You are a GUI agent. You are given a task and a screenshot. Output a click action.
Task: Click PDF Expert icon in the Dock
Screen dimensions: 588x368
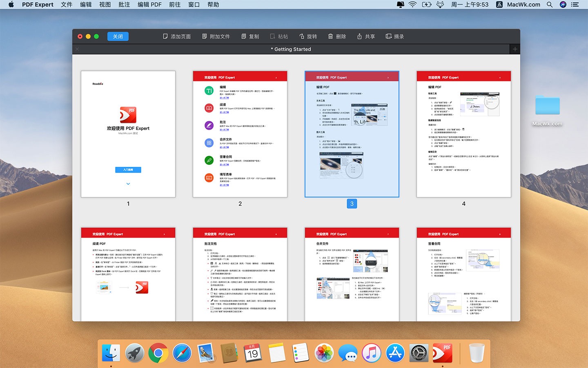point(443,353)
